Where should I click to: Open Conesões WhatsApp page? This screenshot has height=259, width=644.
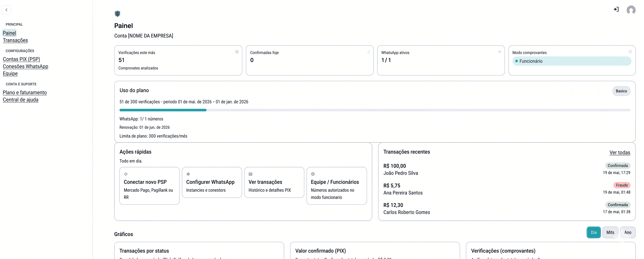coord(25,66)
